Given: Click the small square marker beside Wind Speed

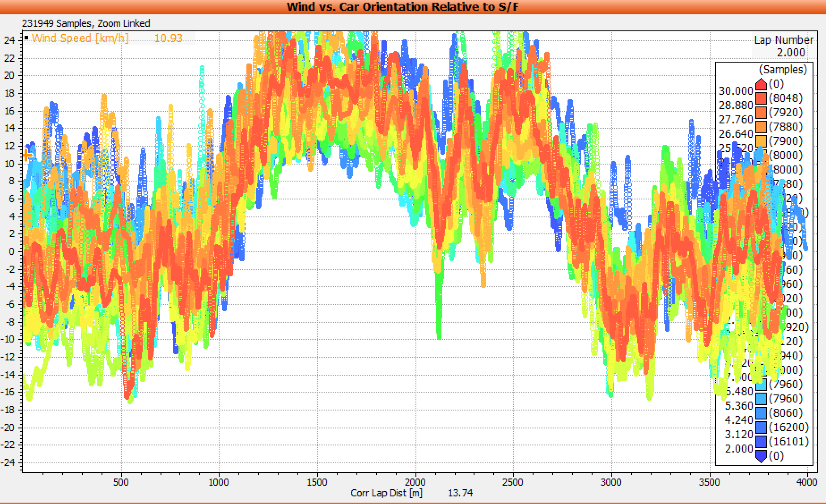Looking at the screenshot, I should [x=27, y=38].
